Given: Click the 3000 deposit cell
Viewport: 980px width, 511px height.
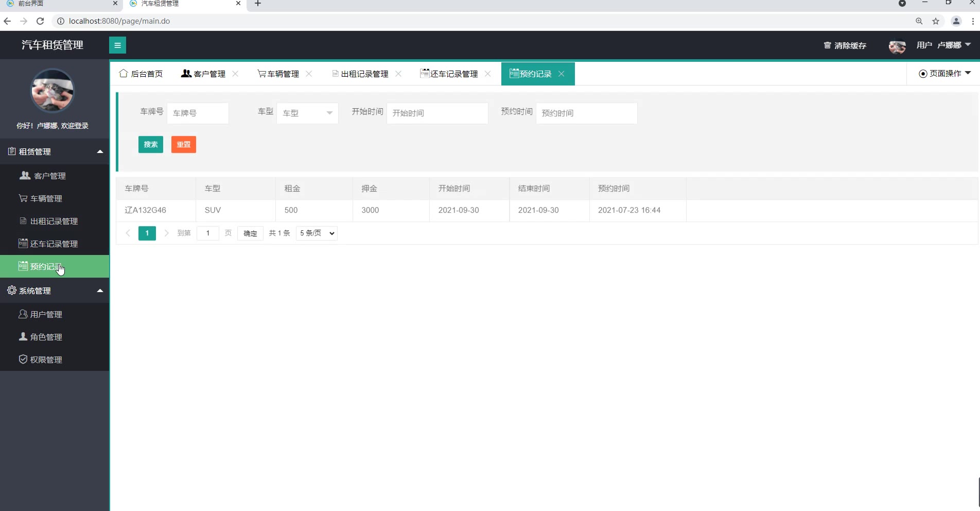Looking at the screenshot, I should pos(391,210).
